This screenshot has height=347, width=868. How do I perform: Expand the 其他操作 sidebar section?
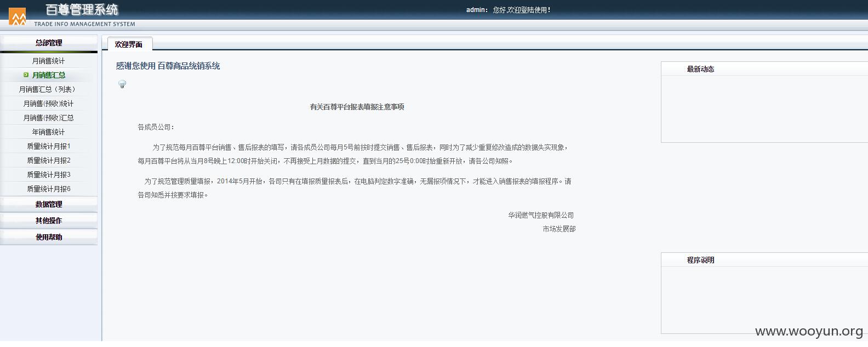tap(49, 221)
